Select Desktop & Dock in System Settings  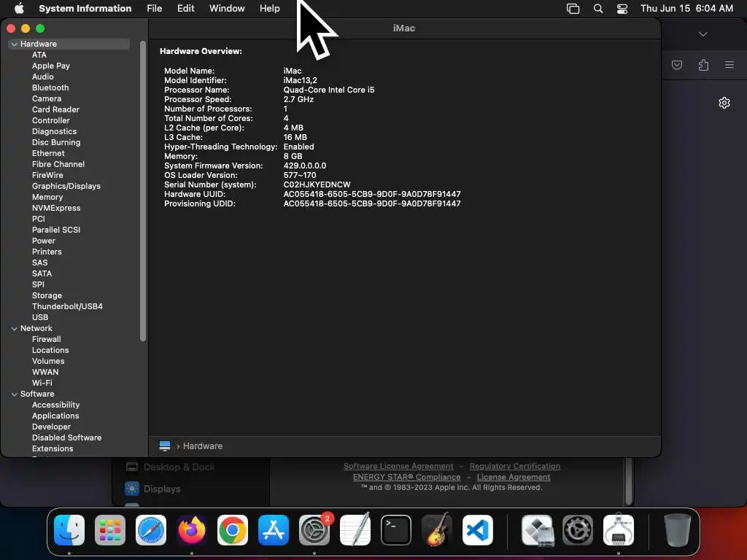170,467
